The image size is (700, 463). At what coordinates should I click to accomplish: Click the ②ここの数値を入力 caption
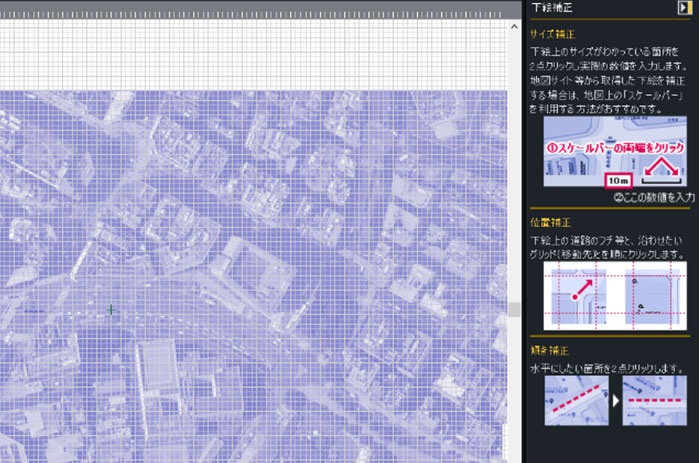pyautogui.click(x=655, y=198)
